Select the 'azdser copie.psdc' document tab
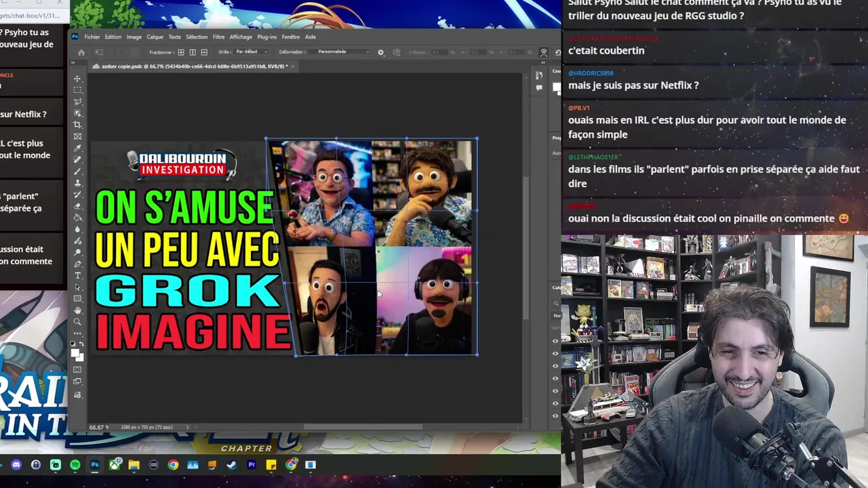This screenshot has width=868, height=488. tap(192, 66)
